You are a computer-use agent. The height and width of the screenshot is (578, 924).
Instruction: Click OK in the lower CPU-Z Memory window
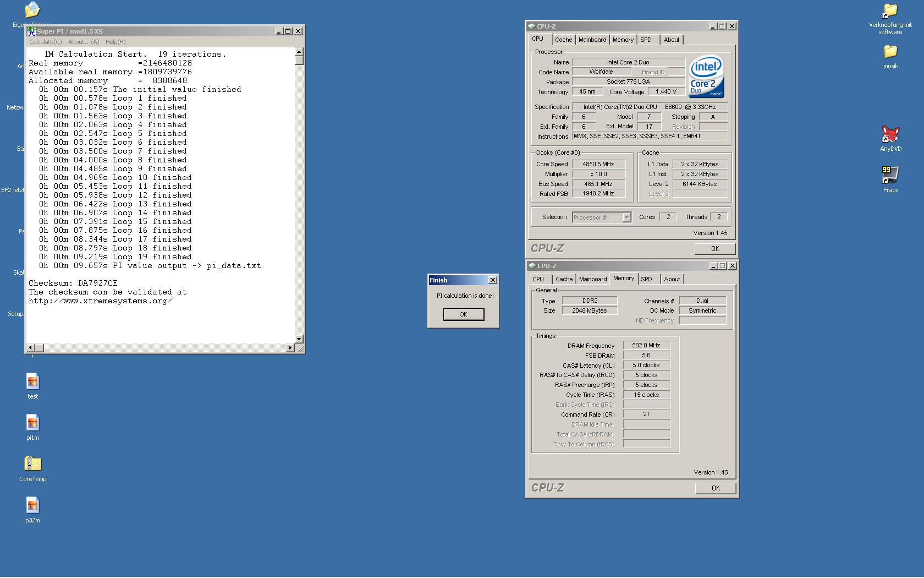(x=716, y=488)
